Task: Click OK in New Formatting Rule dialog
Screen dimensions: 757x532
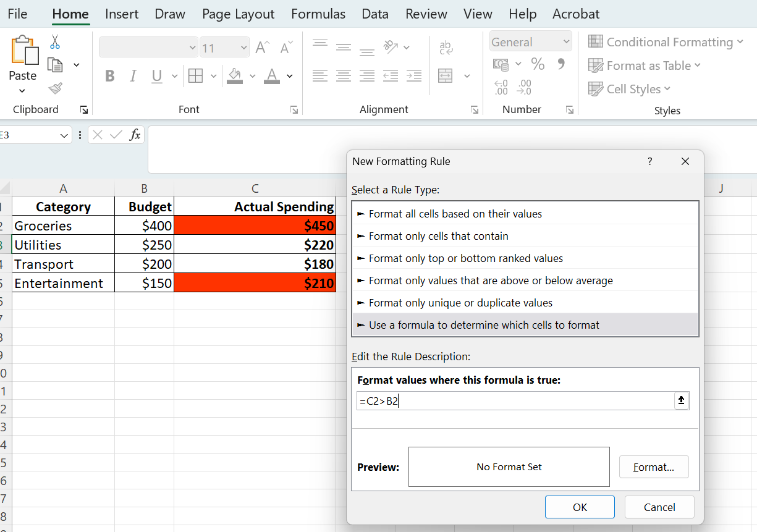Action: point(580,507)
